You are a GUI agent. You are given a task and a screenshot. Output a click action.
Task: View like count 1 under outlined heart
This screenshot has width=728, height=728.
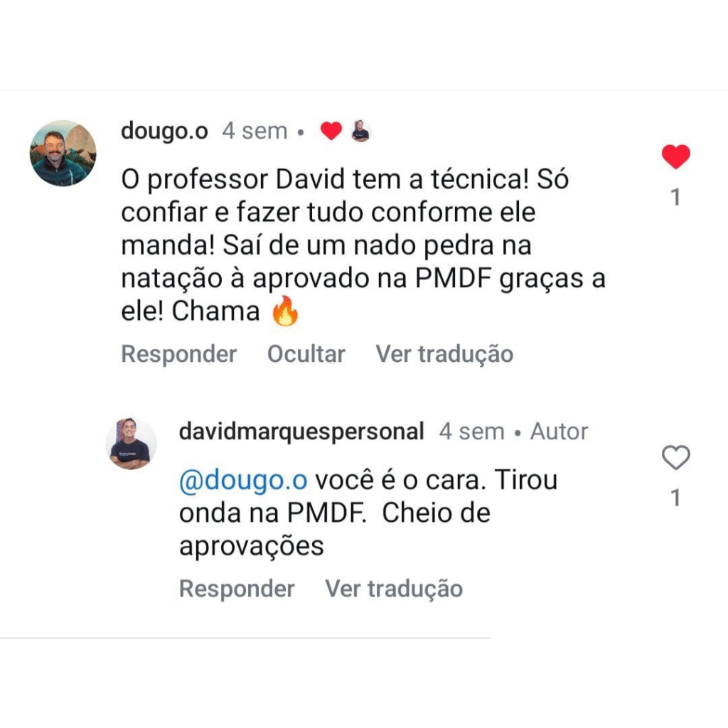tap(676, 497)
